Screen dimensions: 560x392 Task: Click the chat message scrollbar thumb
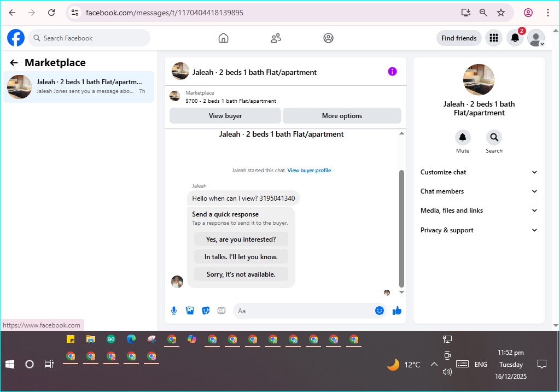(x=401, y=229)
